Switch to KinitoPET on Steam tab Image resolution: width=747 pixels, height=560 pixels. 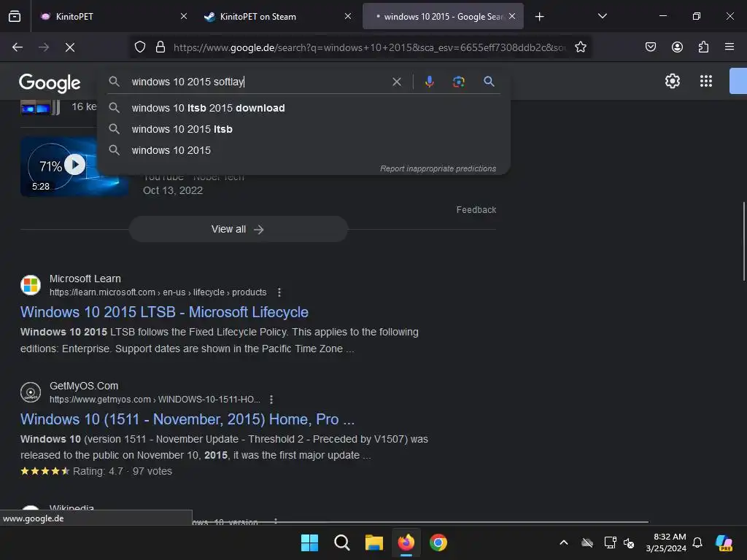point(277,16)
